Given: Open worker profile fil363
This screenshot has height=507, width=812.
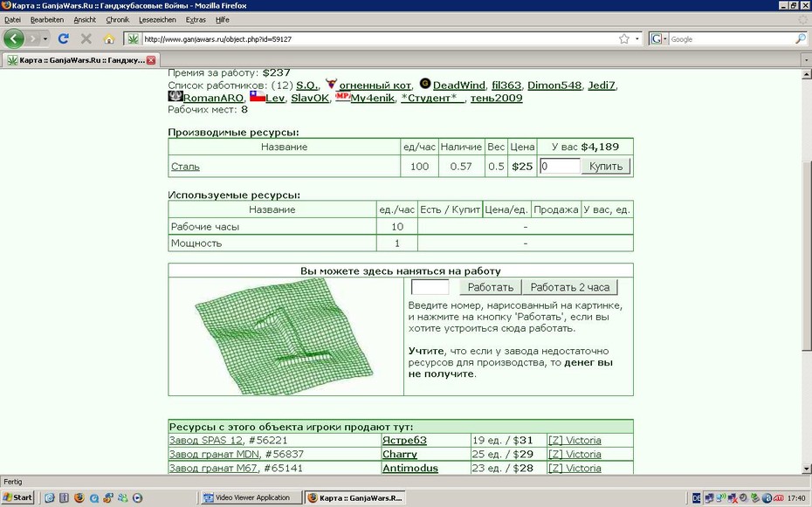Looking at the screenshot, I should [x=506, y=86].
